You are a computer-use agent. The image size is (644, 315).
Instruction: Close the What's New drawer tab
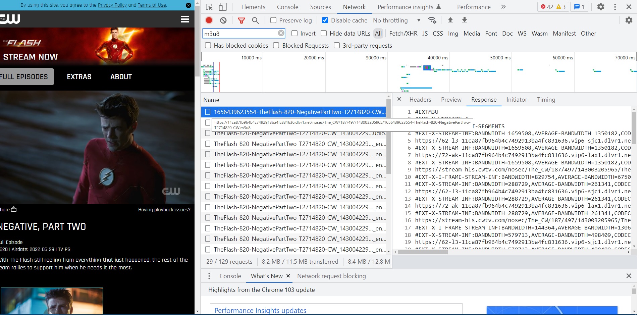288,276
